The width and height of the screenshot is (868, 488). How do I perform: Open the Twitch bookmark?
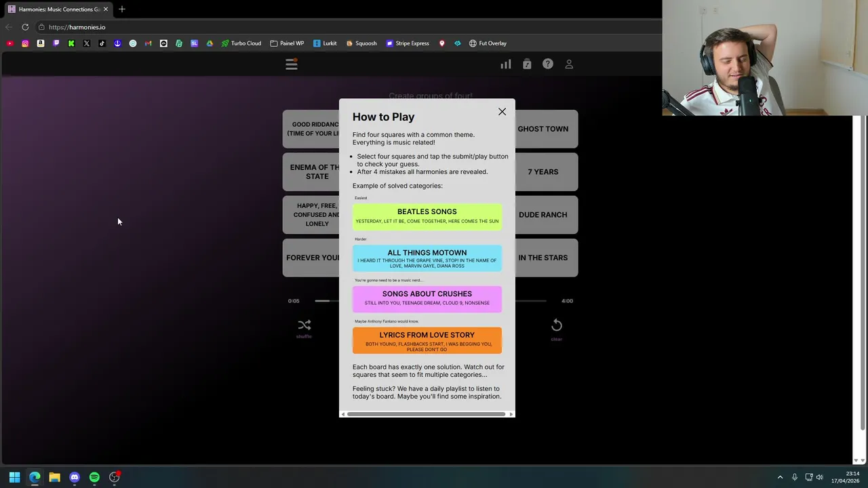coord(56,43)
